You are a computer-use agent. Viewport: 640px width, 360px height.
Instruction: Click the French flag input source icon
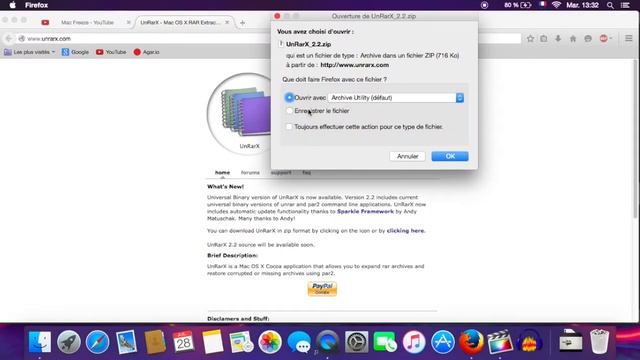click(542, 5)
